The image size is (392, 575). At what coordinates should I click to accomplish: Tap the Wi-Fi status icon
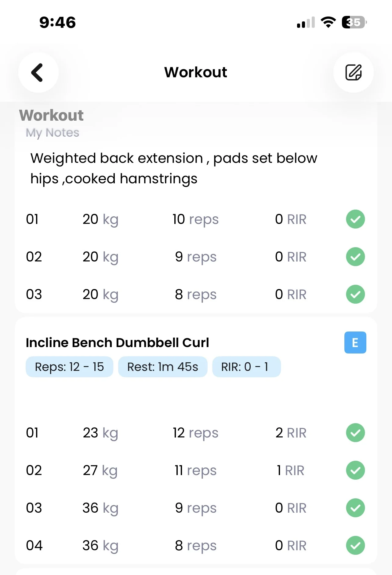328,22
